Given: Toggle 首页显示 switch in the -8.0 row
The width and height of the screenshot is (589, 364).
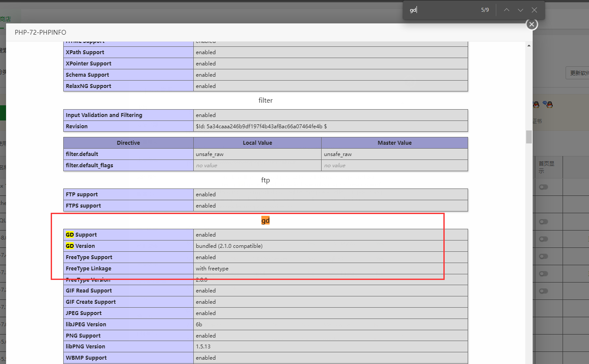Looking at the screenshot, I should tap(543, 239).
